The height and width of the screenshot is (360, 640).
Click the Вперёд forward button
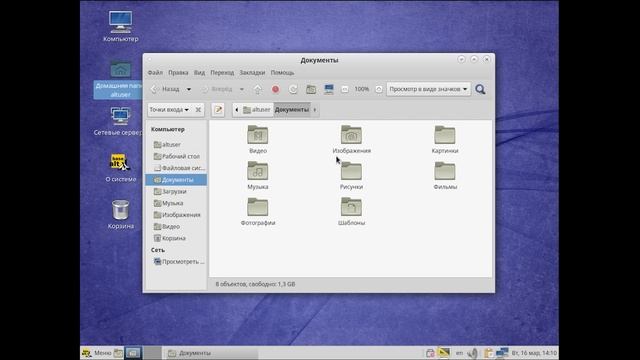point(218,89)
